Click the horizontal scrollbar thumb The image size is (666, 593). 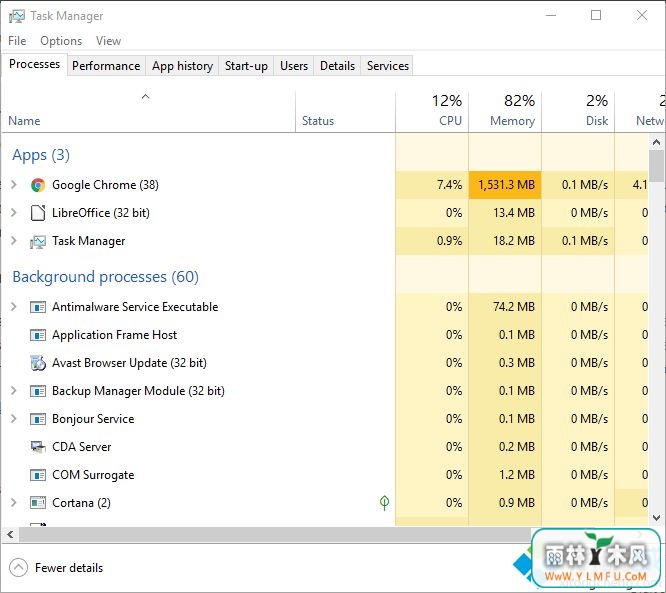(275, 535)
